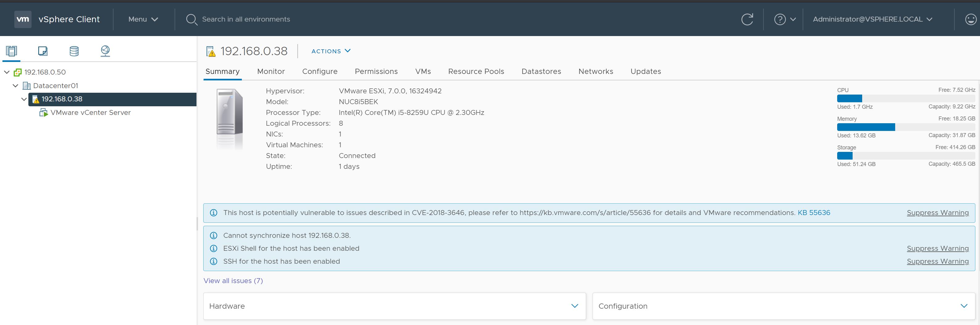980x325 pixels.
Task: Collapse the 192.168.0.38 host tree node
Action: point(24,99)
